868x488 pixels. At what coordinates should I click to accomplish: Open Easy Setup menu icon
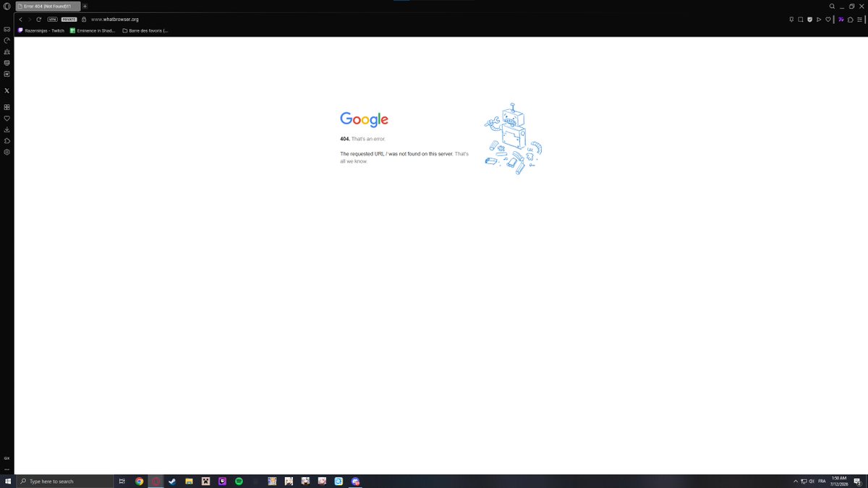pos(860,20)
